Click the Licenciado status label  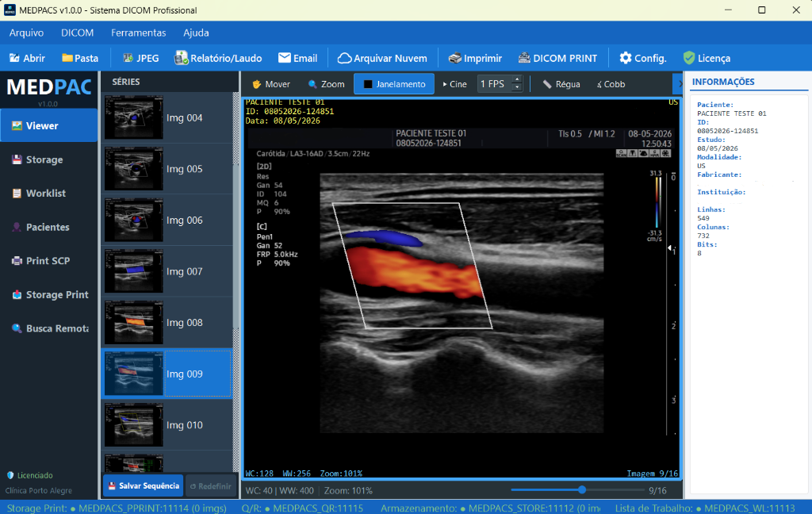tap(30, 475)
